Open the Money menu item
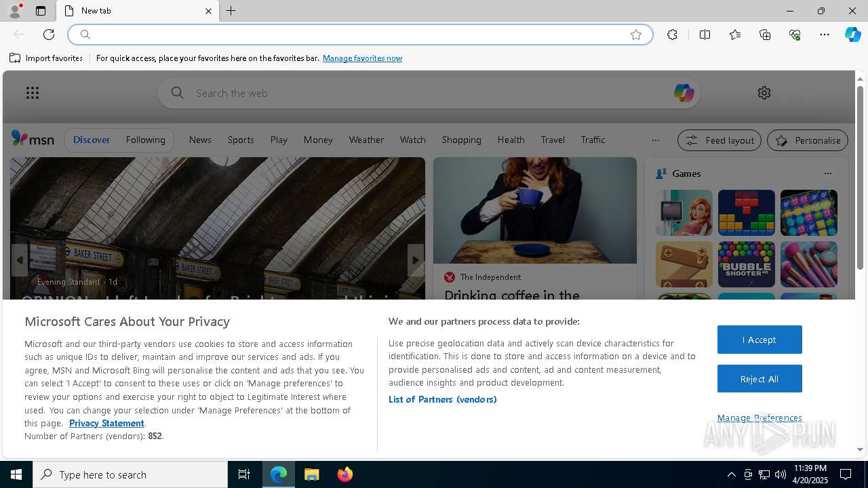 click(x=318, y=140)
